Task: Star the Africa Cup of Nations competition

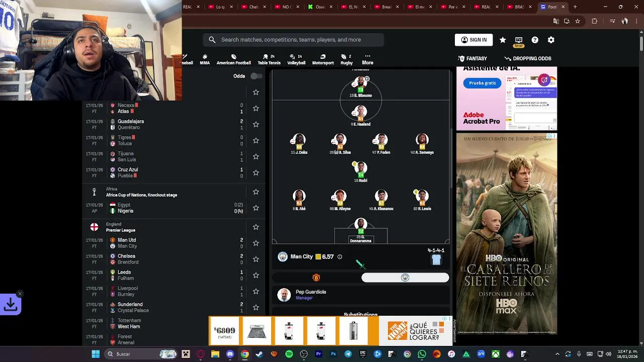Action: (x=256, y=192)
